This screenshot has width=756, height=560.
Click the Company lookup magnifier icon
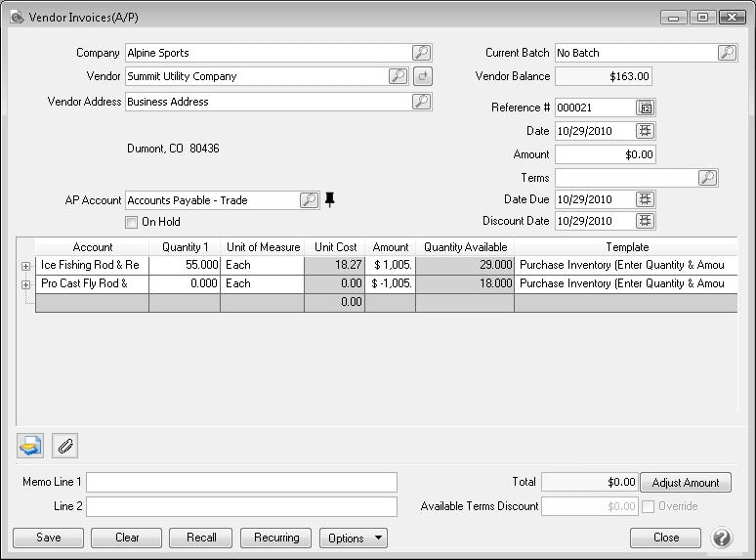[x=420, y=53]
